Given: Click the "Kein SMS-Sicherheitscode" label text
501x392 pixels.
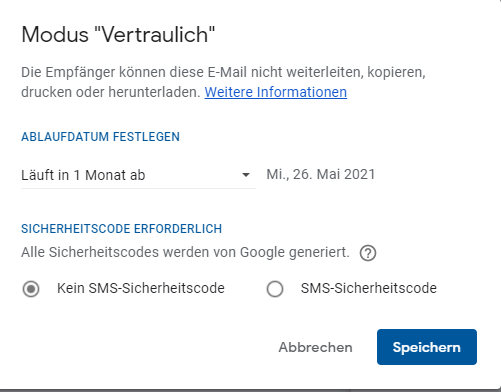Looking at the screenshot, I should [141, 288].
